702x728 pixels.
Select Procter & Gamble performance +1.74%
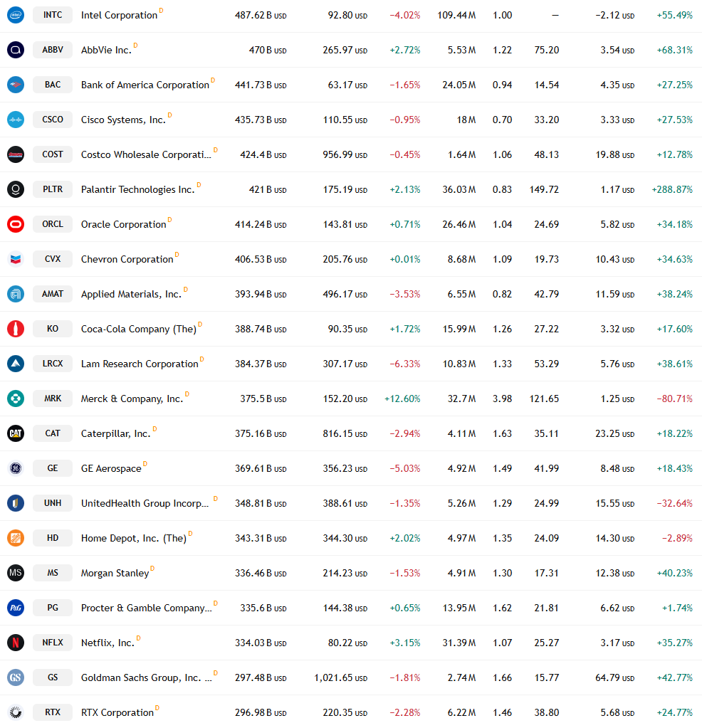677,608
